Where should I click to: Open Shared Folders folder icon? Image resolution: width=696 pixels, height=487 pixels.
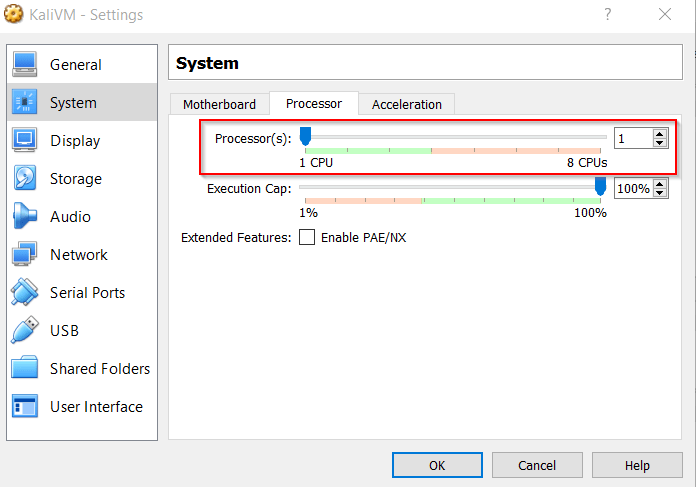tap(25, 369)
